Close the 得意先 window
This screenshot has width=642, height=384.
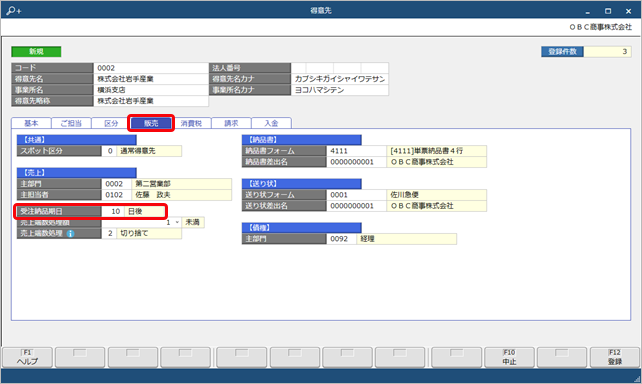coord(628,11)
